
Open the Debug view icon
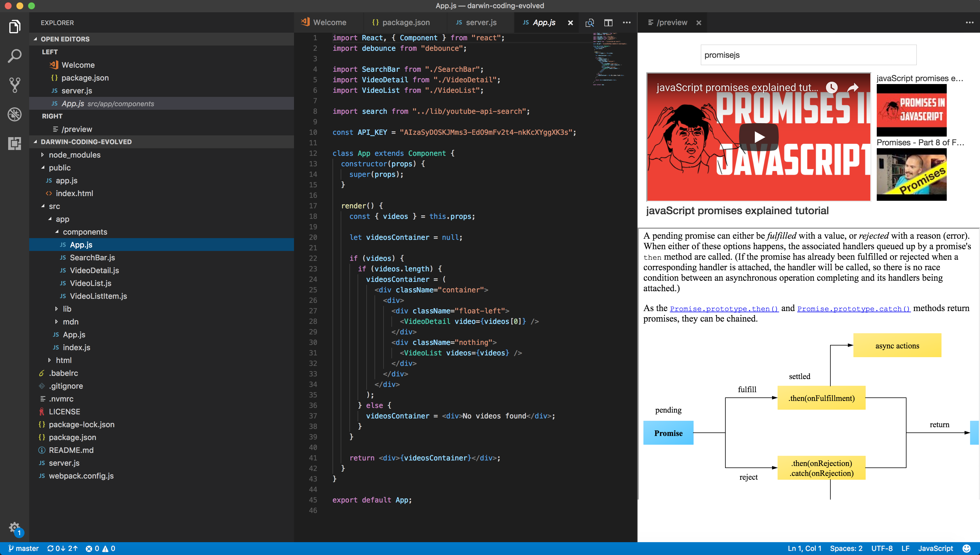point(15,114)
